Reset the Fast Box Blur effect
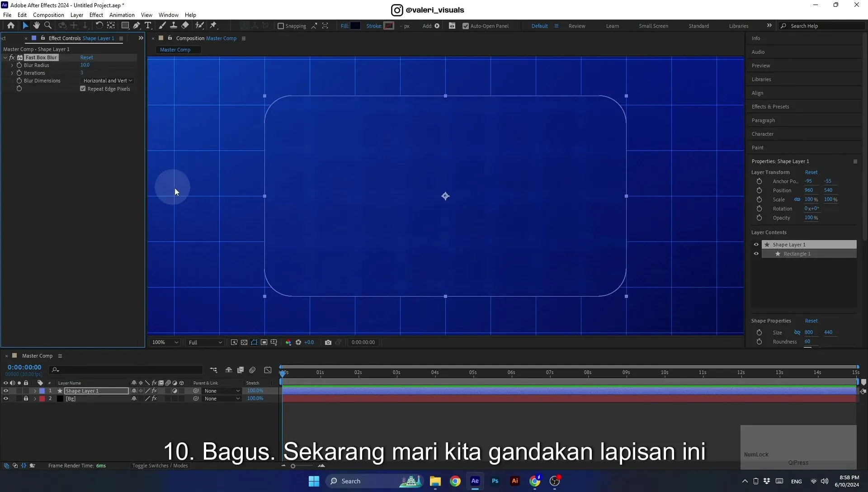Screen dimensions: 868x492 (x=86, y=57)
